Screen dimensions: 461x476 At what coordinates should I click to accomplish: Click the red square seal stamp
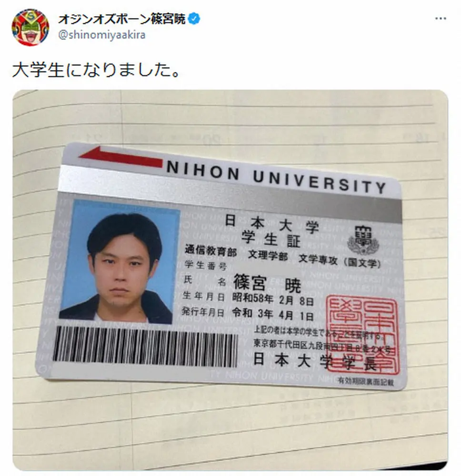[361, 334]
